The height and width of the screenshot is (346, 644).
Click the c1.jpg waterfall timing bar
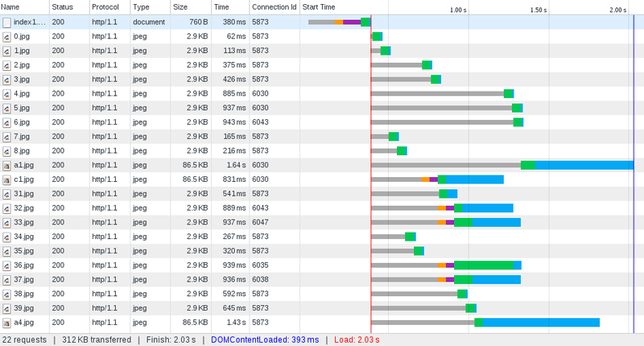437,179
